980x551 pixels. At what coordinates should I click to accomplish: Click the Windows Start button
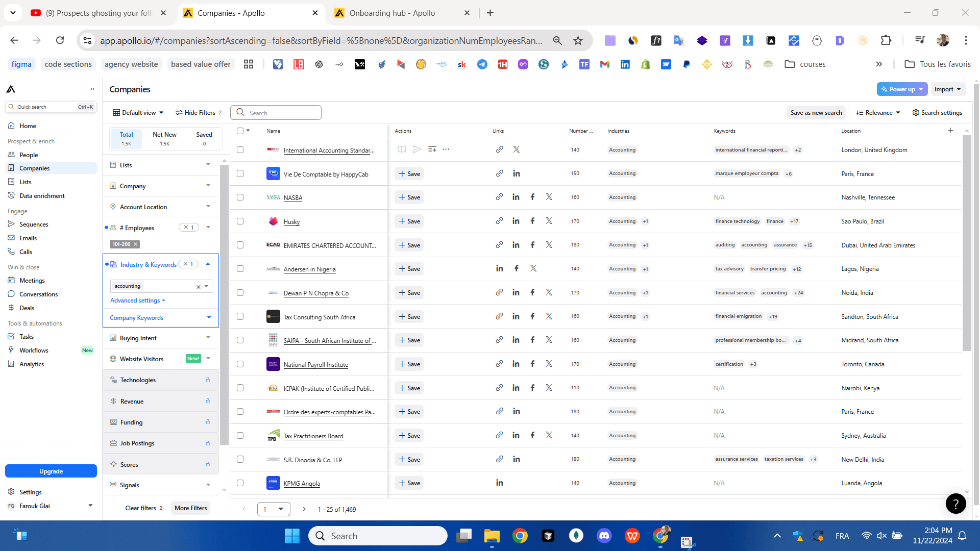coord(292,536)
